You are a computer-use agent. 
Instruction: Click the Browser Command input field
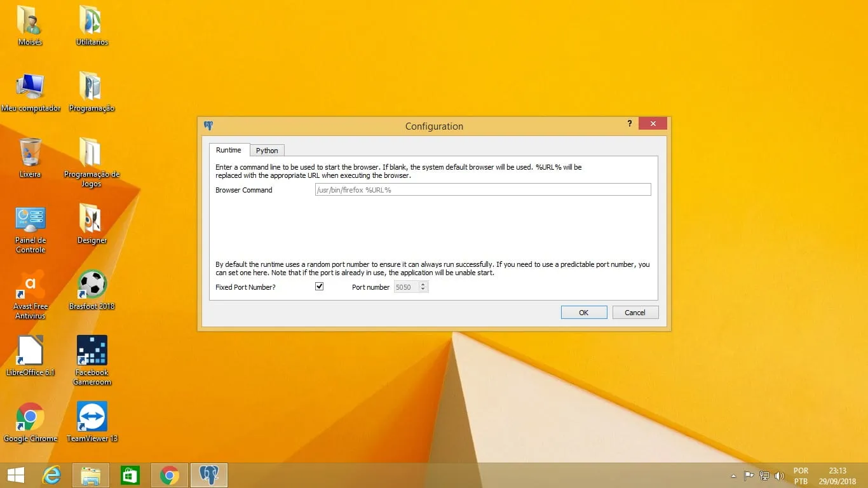pyautogui.click(x=482, y=189)
